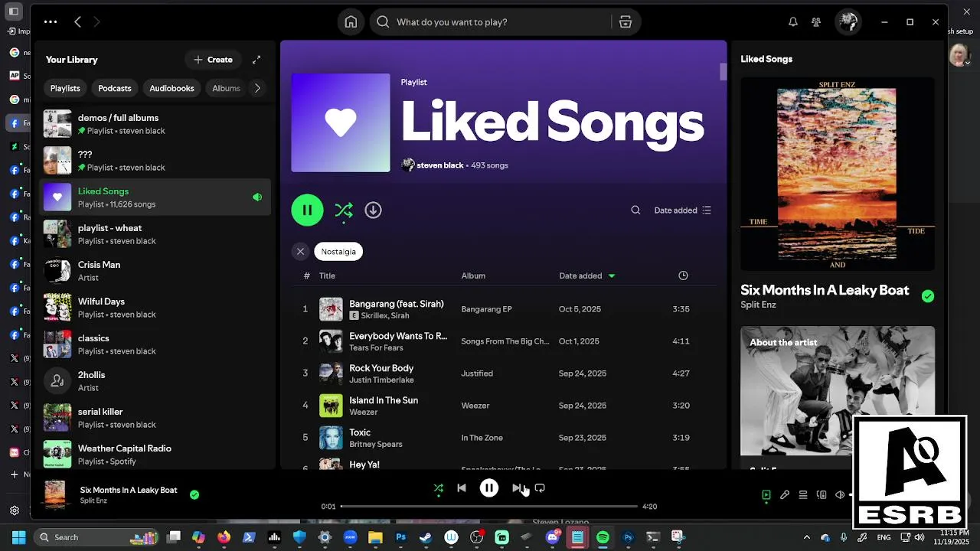Show hidden system tray icons
The height and width of the screenshot is (551, 980).
806,537
